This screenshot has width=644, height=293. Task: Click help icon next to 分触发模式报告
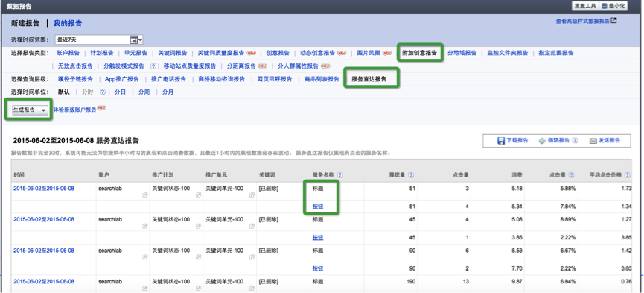(x=153, y=66)
